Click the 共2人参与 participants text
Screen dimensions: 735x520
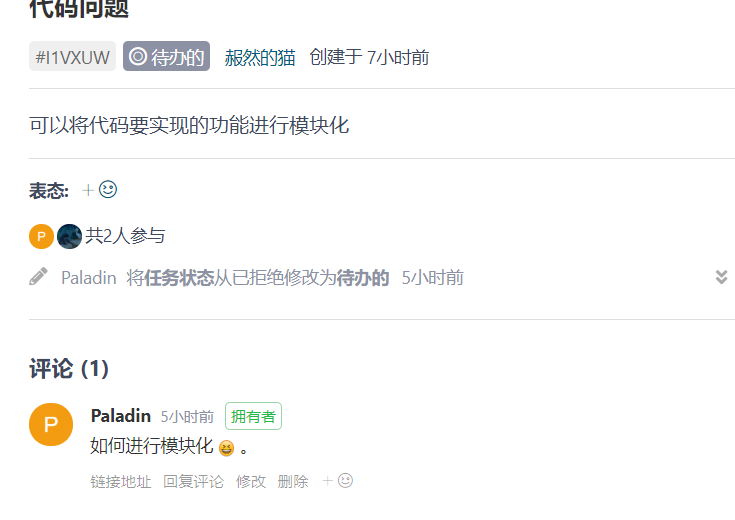click(125, 236)
